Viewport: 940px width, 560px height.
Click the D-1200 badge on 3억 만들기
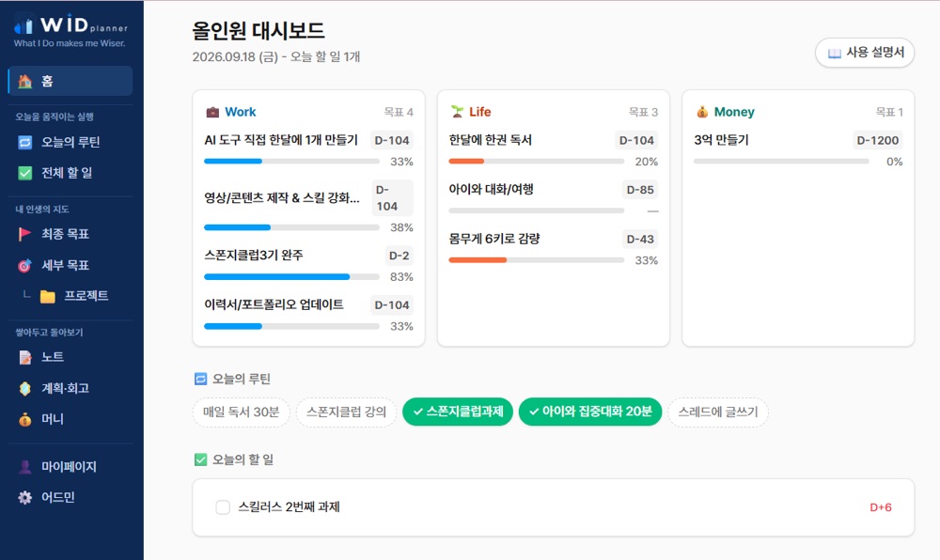coord(878,140)
